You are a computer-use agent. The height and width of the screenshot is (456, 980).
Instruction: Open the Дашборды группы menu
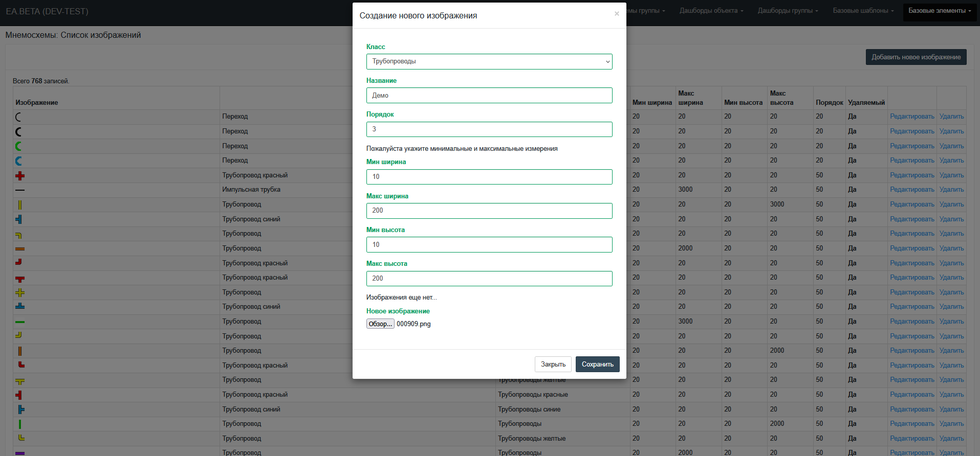[x=788, y=11]
